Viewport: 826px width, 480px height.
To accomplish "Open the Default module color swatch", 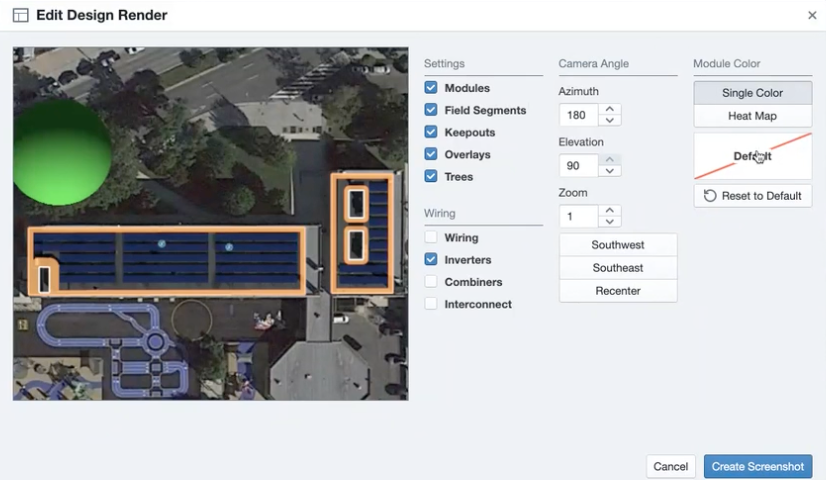I will 752,156.
